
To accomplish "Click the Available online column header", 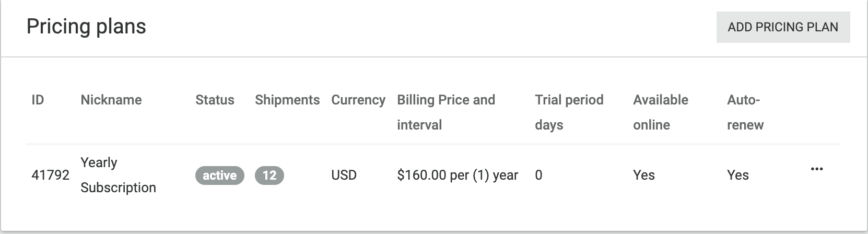I will 661,112.
